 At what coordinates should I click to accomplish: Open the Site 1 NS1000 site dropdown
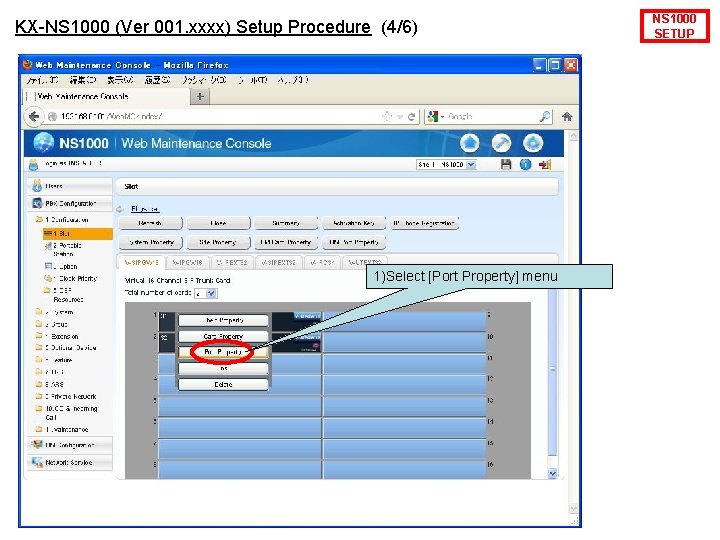pyautogui.click(x=446, y=164)
